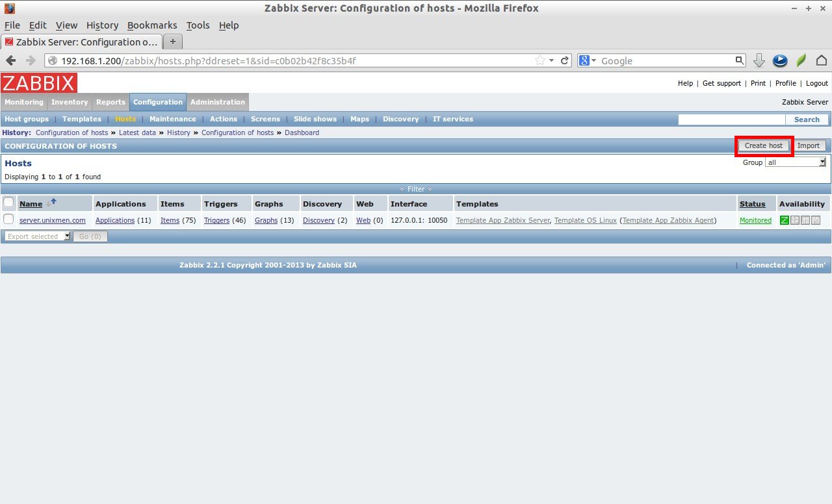This screenshot has height=504, width=832.
Task: Click the ZABBIX logo
Action: pyautogui.click(x=39, y=82)
